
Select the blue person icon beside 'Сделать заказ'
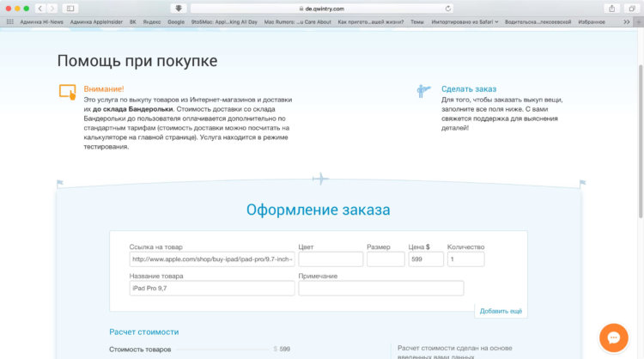click(x=423, y=91)
